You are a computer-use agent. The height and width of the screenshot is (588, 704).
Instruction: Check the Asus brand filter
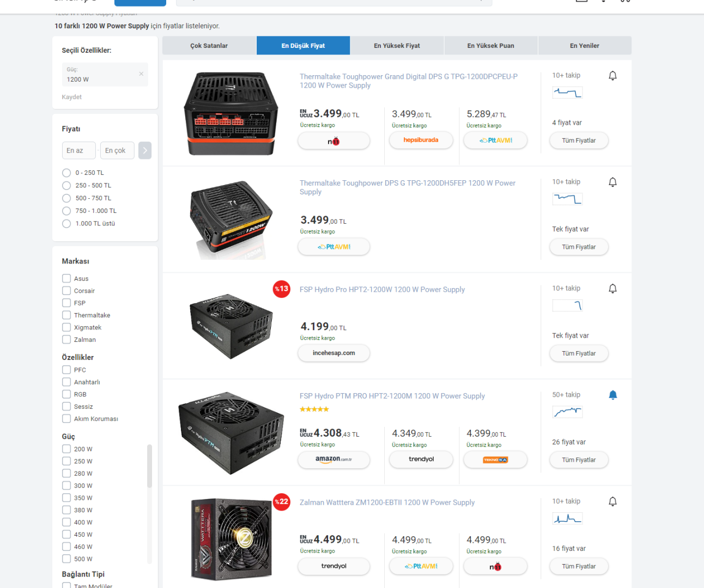[x=66, y=278]
